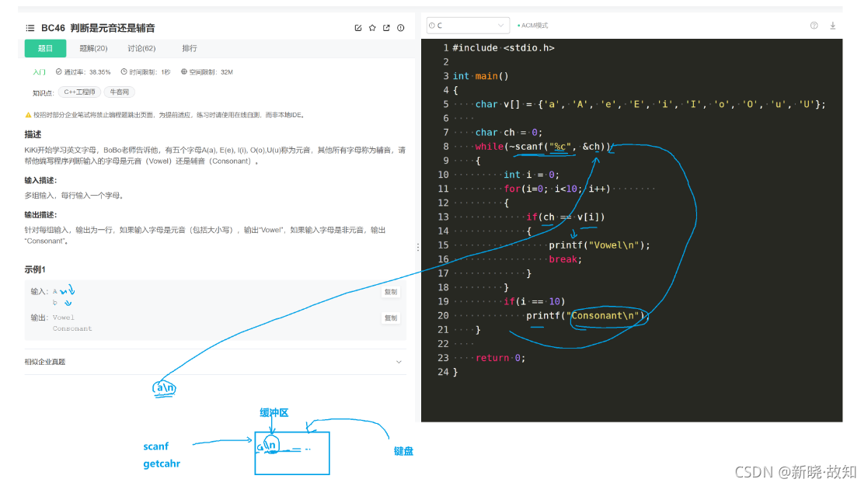The width and height of the screenshot is (868, 486).
Task: Click the info icon inside language selector
Action: (432, 26)
